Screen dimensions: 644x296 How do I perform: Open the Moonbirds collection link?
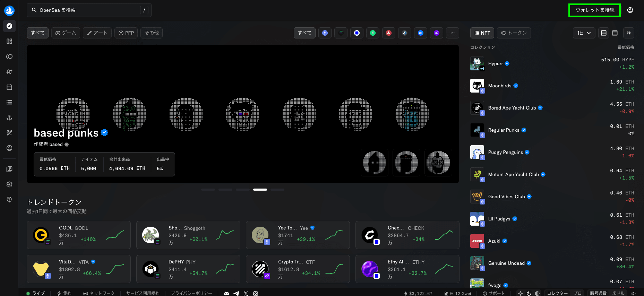499,86
